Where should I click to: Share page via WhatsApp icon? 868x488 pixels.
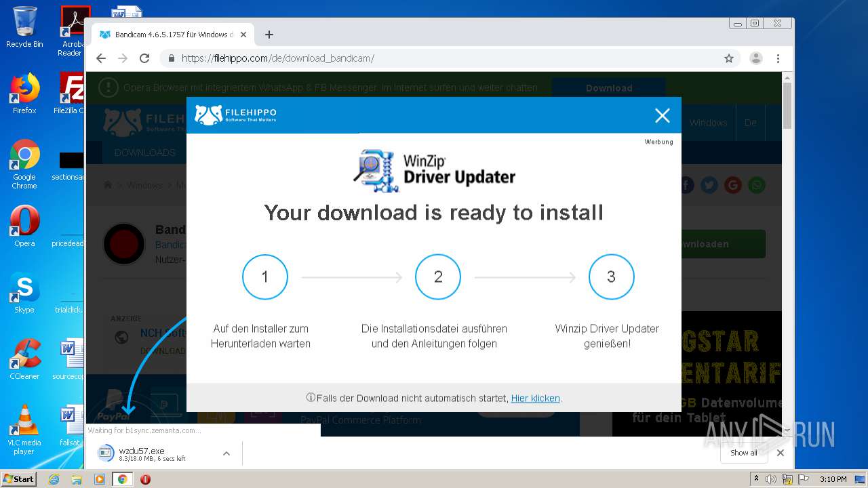(756, 185)
